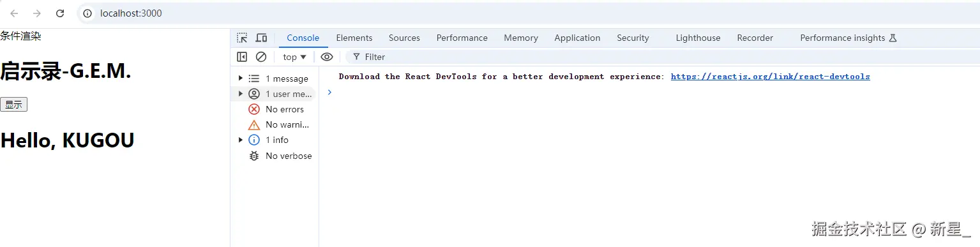Open the Elements tab
Image resolution: width=980 pixels, height=247 pixels.
pyautogui.click(x=354, y=38)
